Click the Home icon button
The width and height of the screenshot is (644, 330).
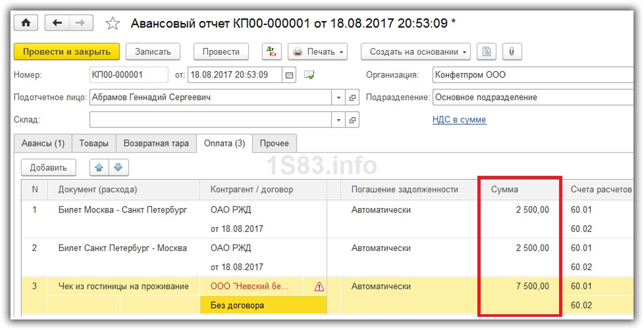click(26, 23)
